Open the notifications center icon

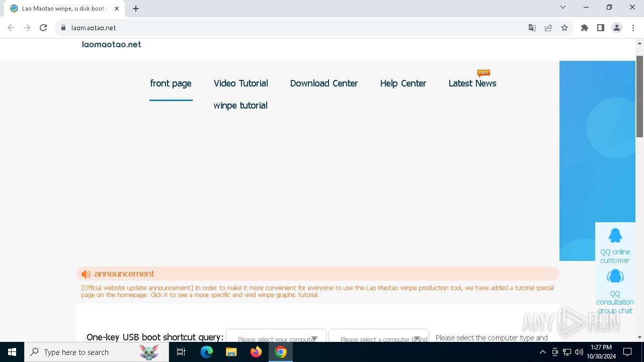click(x=627, y=352)
